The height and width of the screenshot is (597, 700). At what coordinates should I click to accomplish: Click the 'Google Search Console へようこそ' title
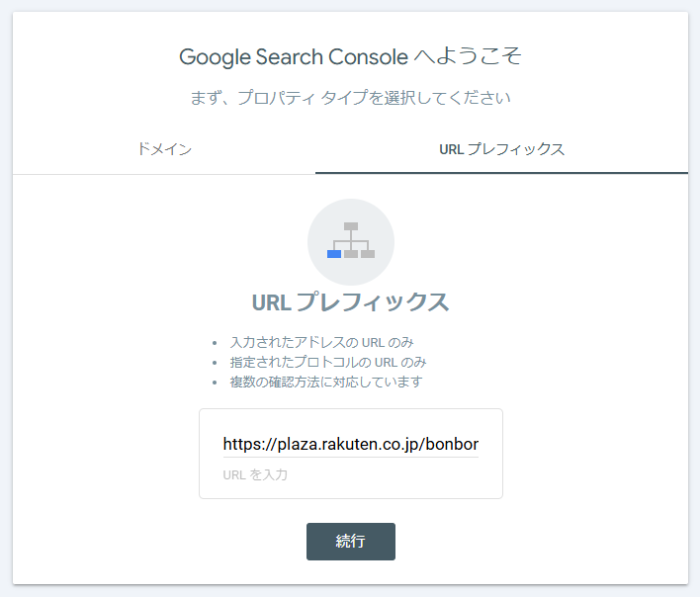350,56
